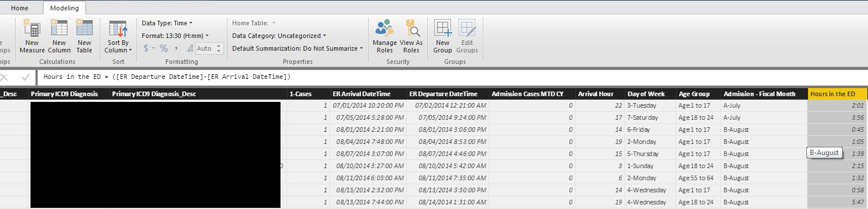Image resolution: width=868 pixels, height=209 pixels.
Task: Open Sort By Column menu
Action: (118, 37)
